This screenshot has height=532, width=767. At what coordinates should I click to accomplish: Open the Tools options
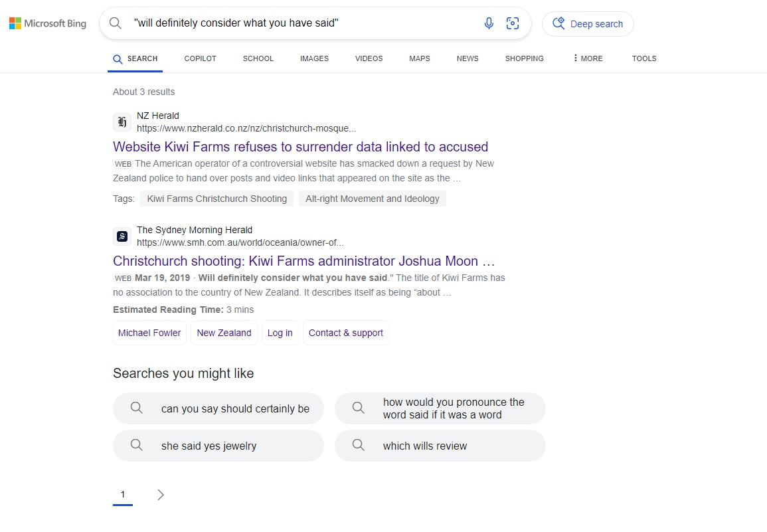[x=644, y=58]
